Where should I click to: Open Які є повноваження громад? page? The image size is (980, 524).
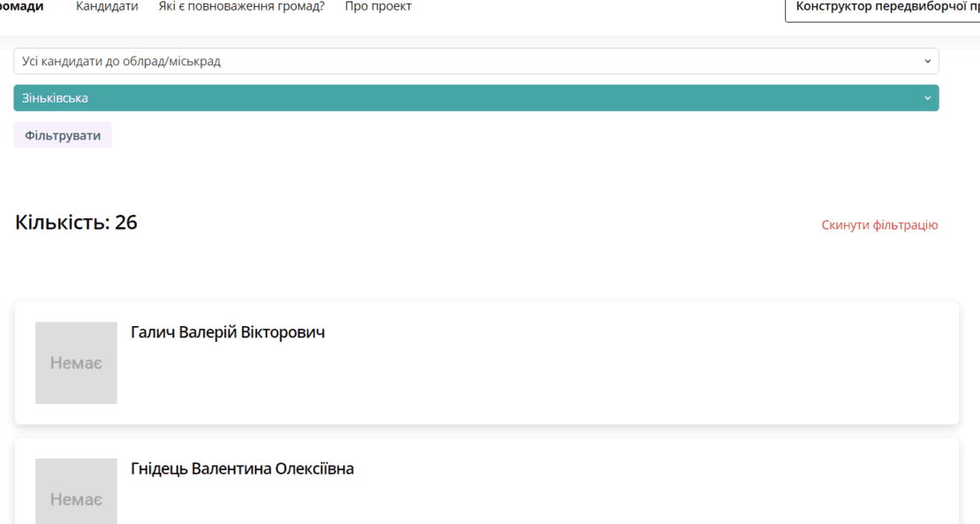pos(241,6)
